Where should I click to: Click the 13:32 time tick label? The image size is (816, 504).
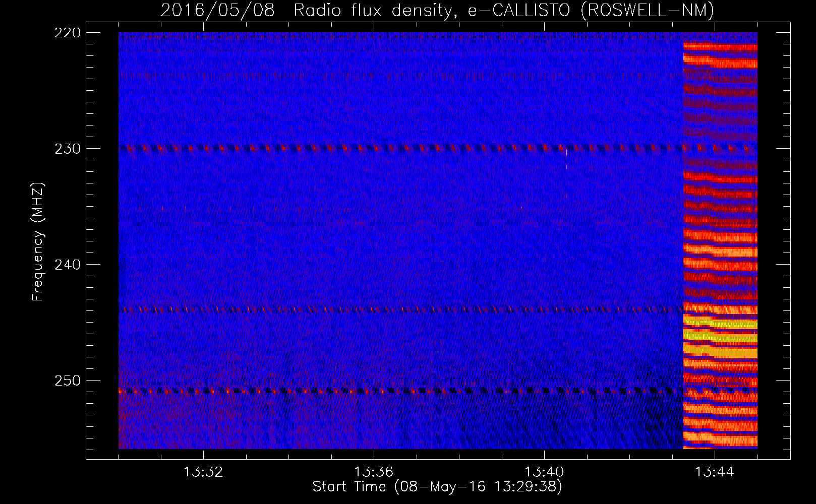click(x=203, y=472)
